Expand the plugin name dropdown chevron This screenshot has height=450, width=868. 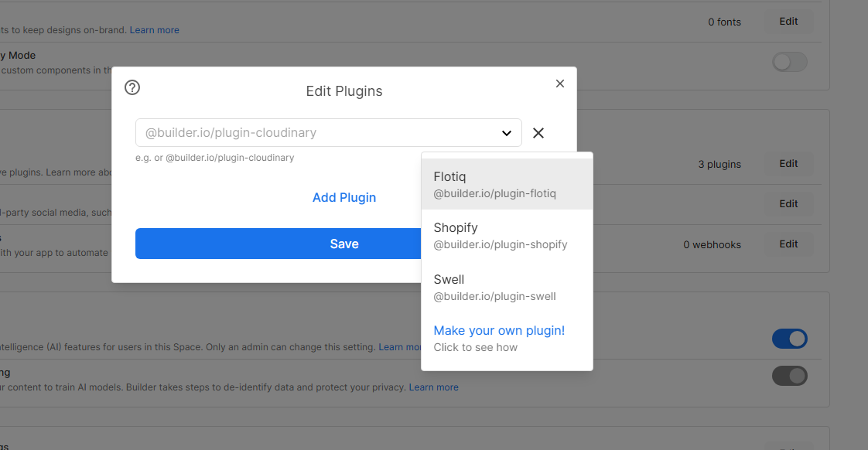pos(507,133)
